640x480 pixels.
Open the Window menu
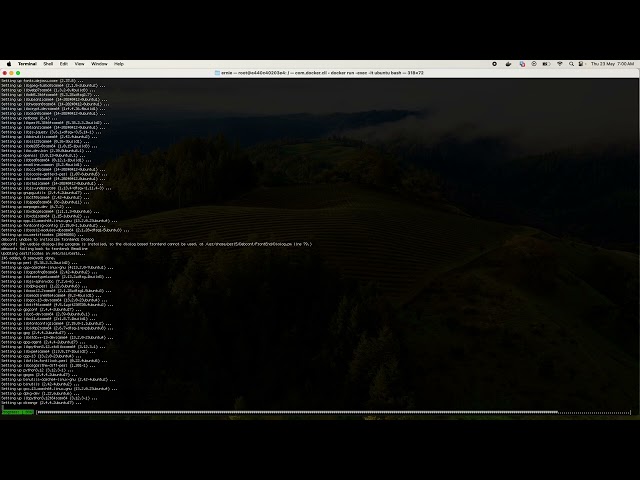click(99, 64)
